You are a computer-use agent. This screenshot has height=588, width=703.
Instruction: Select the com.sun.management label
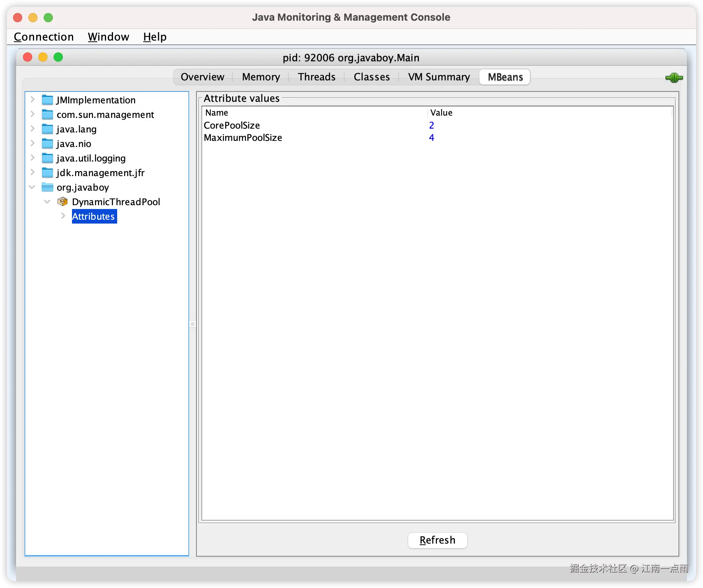105,114
